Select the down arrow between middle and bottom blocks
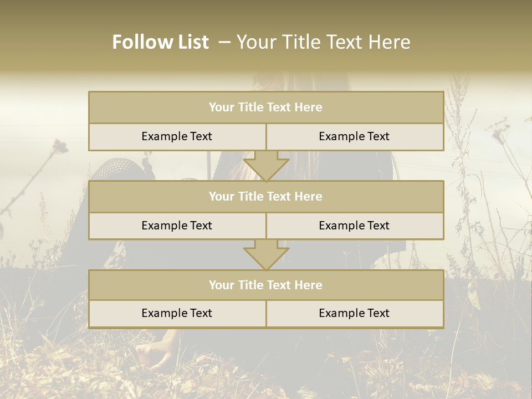 pyautogui.click(x=266, y=255)
